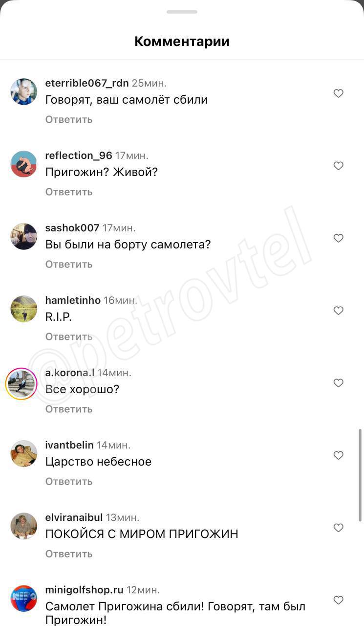Like a.korona.l's comment "Все хорошо?"
Image resolution: width=364 pixels, height=626 pixels.
click(338, 383)
